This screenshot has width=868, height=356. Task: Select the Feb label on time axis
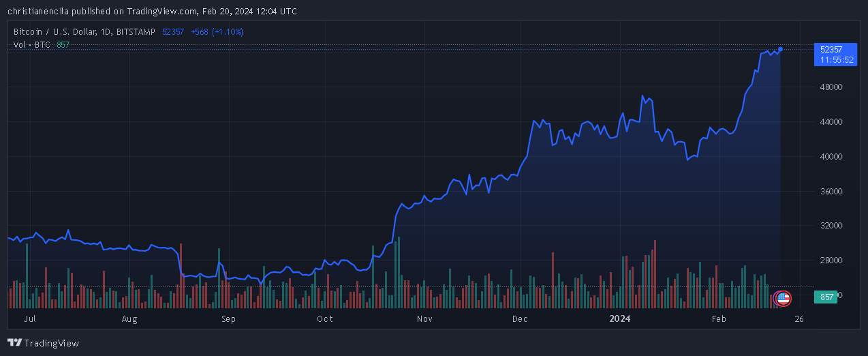tap(719, 318)
